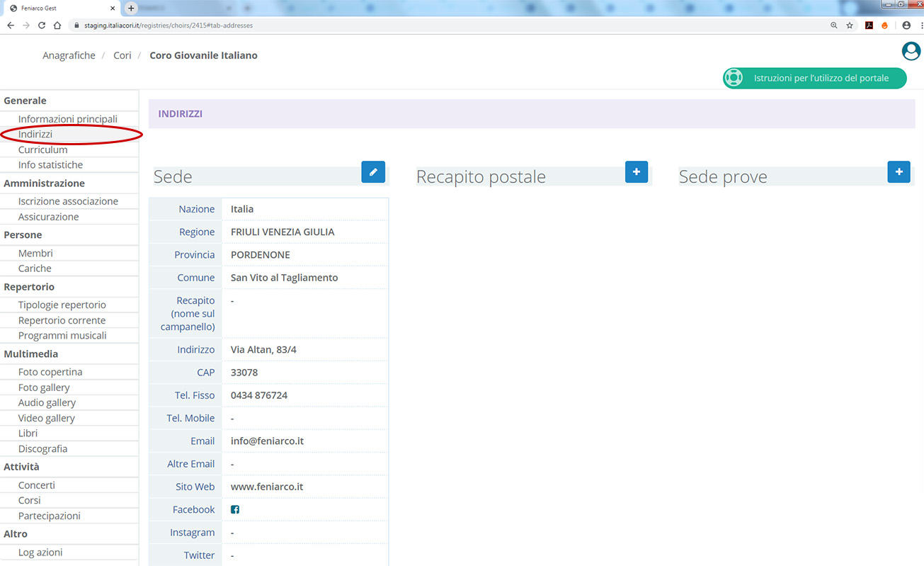The image size is (924, 566).
Task: Add a Recapito postale address
Action: click(636, 172)
